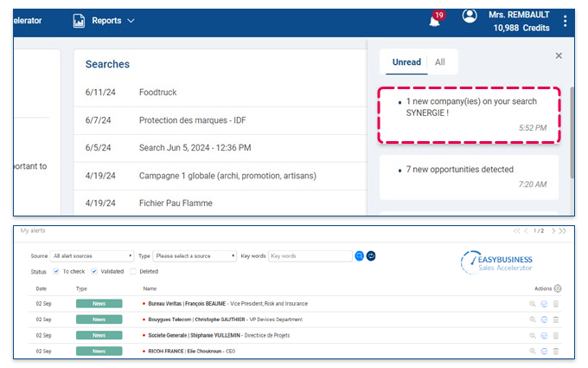This screenshot has width=588, height=368.
Task: Open the SYNERGIE new company notification
Action: pos(471,113)
